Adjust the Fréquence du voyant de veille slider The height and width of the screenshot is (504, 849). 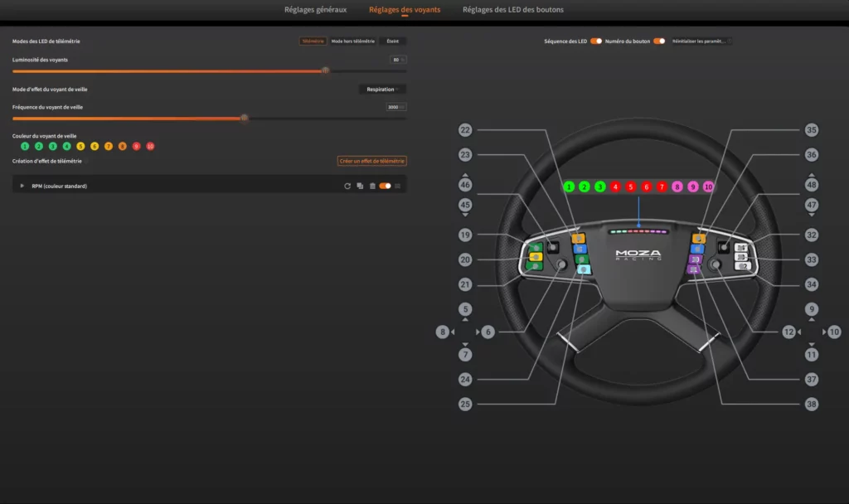(245, 118)
